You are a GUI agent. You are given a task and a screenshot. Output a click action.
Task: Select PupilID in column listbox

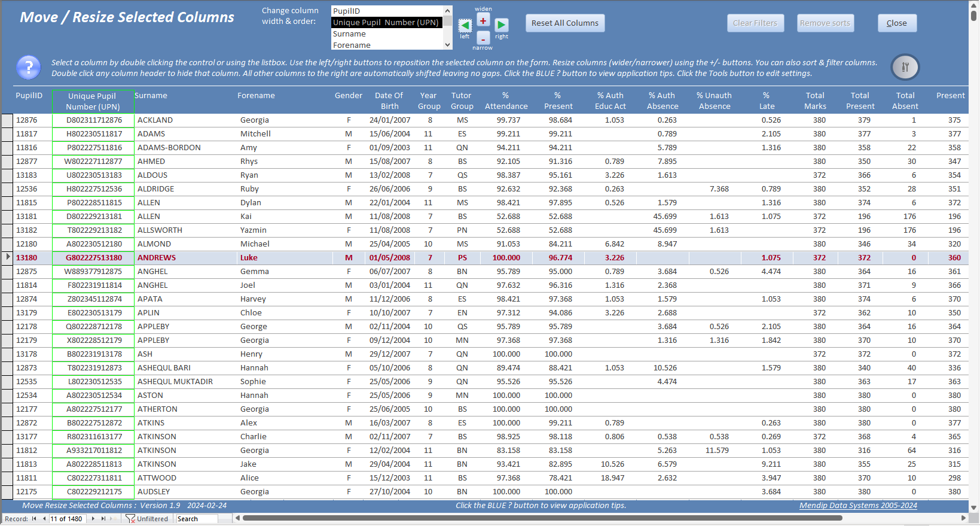(387, 11)
